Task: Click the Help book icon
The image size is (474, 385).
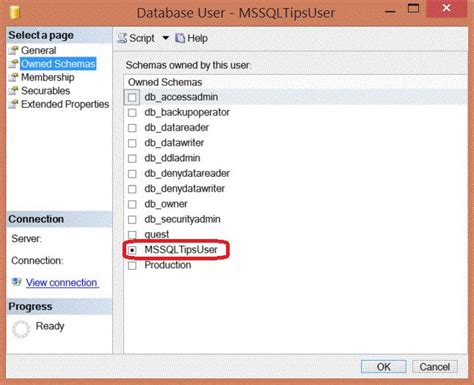Action: click(x=180, y=38)
